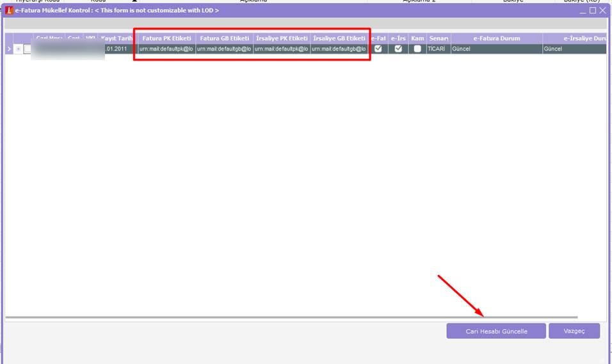Expand the row with the plus icon

pos(18,49)
